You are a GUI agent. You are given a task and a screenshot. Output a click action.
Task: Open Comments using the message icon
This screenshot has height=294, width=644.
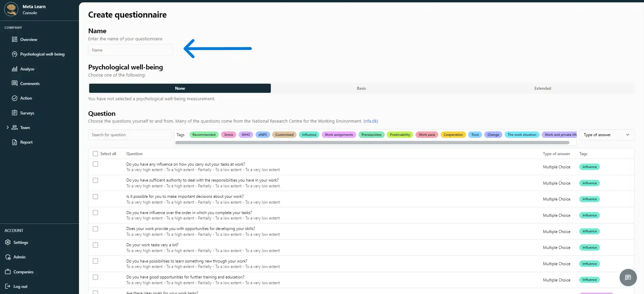[x=14, y=83]
